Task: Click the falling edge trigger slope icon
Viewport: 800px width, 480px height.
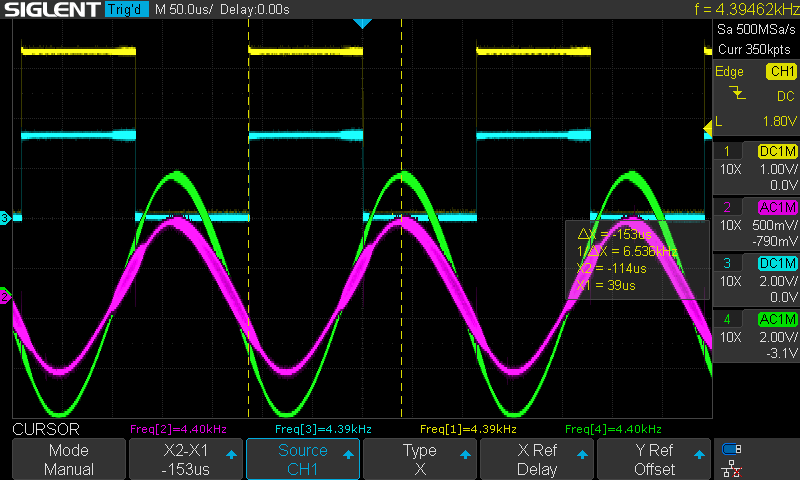Action: click(x=737, y=93)
